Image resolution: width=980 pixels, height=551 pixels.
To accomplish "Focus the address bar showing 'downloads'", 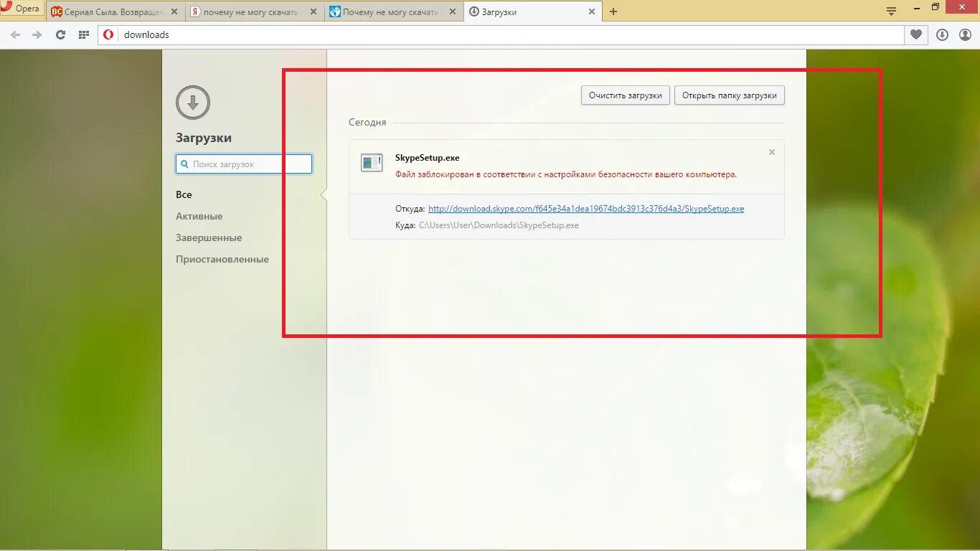I will [501, 34].
